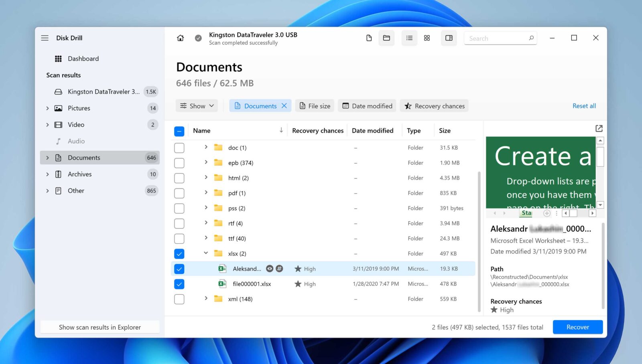This screenshot has width=642, height=364.
Task: Open the file preview eye icon on Aleksand row
Action: click(x=270, y=269)
